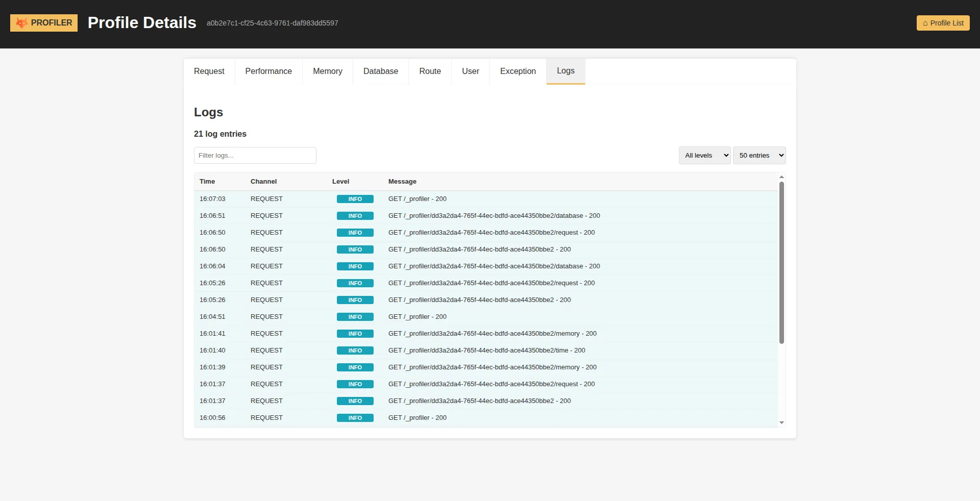The image size is (980, 501).
Task: Click INFO badge in the 16:06:51 row
Action: [355, 216]
